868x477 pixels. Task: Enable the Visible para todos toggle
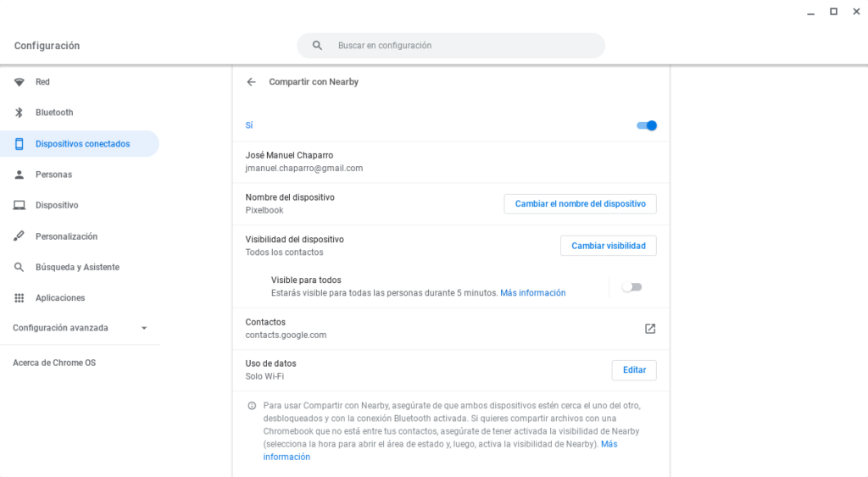(632, 287)
